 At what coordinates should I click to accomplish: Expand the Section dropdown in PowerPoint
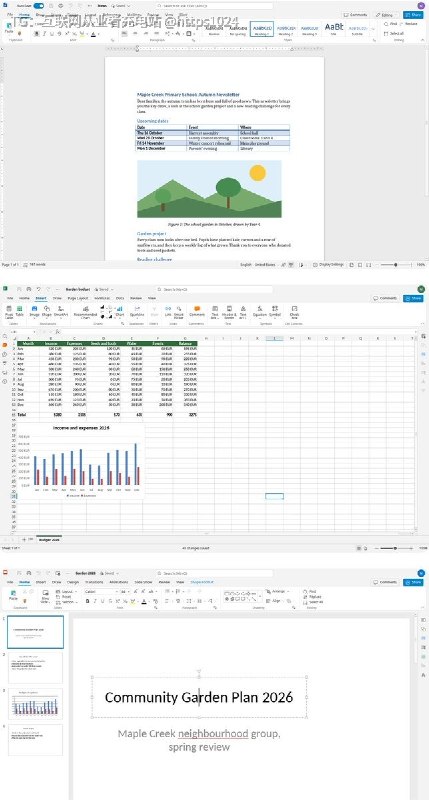67,602
